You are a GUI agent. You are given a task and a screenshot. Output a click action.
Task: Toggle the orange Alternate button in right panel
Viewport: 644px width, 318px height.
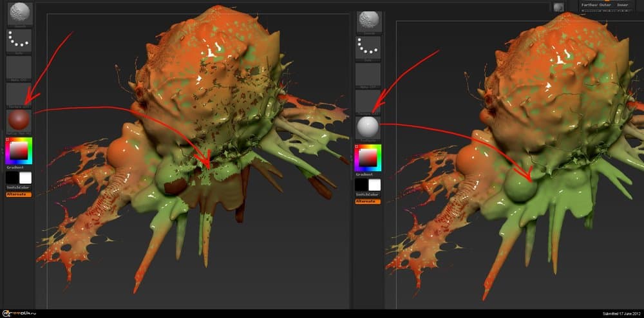[x=368, y=201]
